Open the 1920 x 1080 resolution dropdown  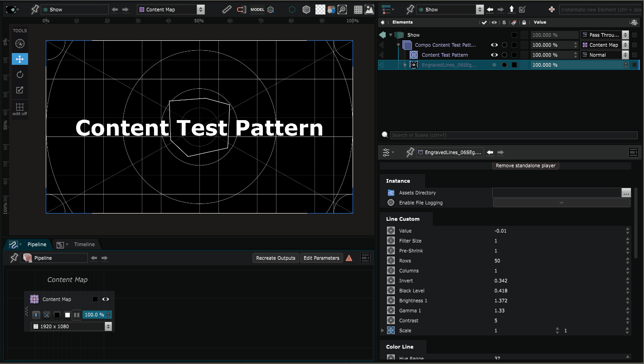[72, 326]
